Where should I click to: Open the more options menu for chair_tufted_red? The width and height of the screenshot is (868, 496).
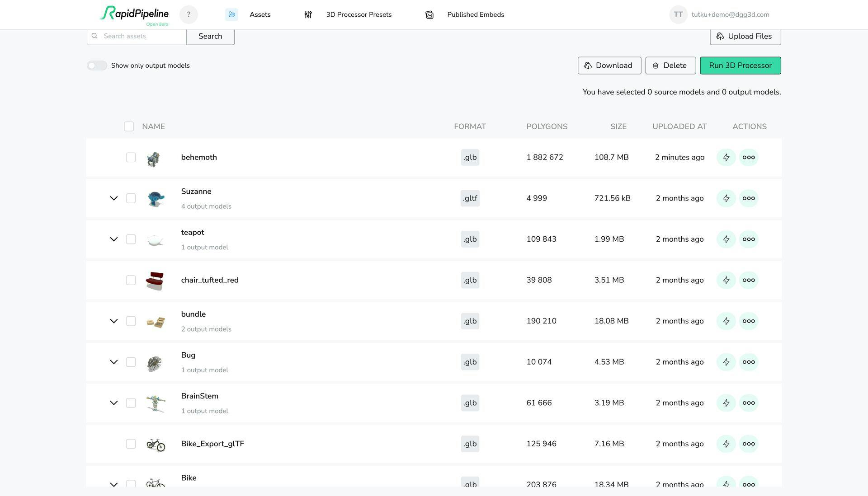pos(749,280)
